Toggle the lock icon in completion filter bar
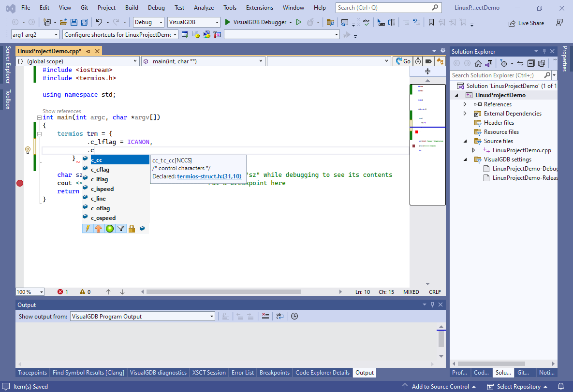573x392 pixels. point(132,229)
